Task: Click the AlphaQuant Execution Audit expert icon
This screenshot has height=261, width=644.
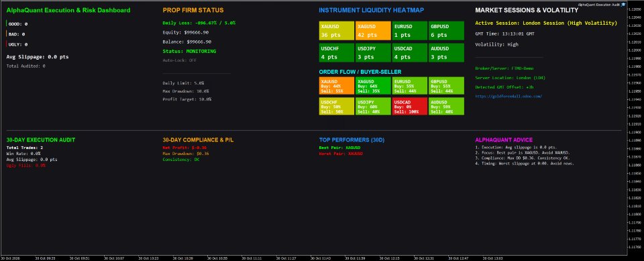Action: pos(623,5)
